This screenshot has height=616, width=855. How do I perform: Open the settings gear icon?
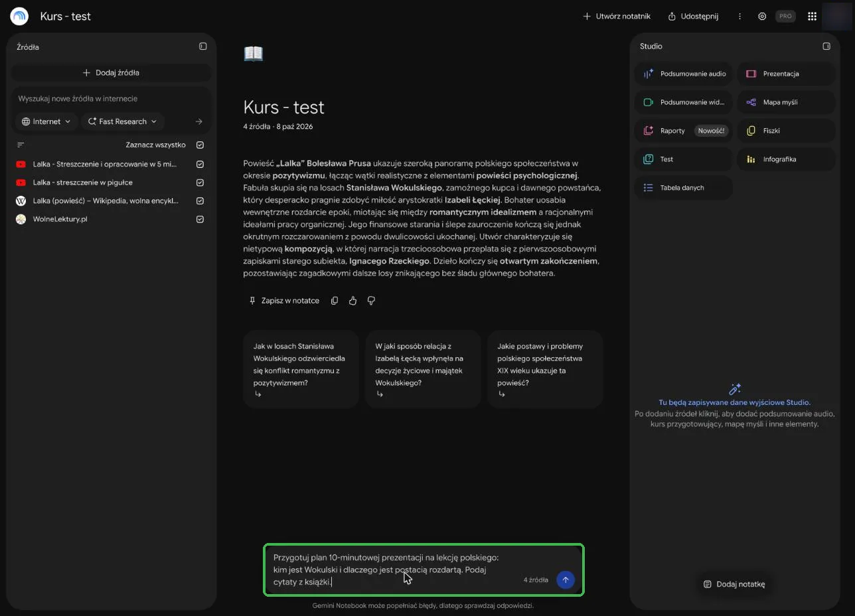pyautogui.click(x=762, y=16)
